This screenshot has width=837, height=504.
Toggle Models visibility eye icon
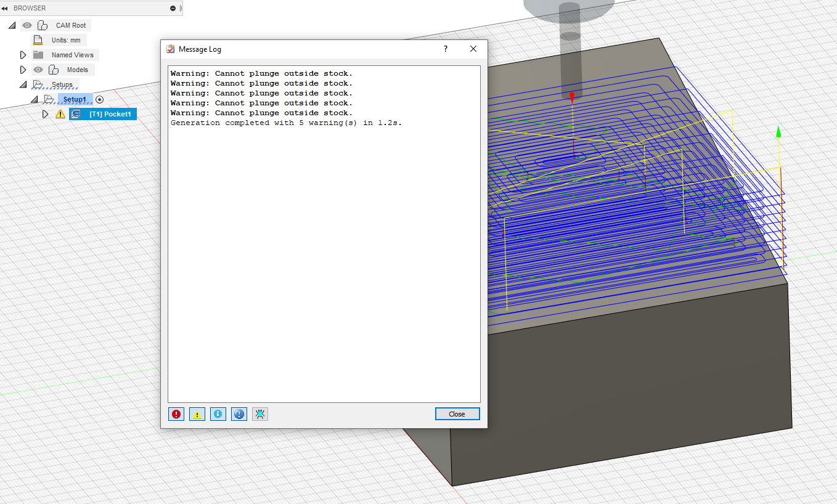[x=38, y=70]
